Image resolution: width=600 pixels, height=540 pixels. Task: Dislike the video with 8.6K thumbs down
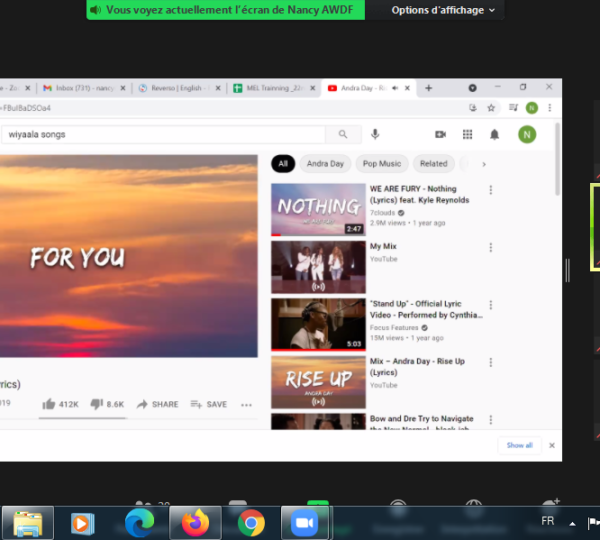coord(107,404)
